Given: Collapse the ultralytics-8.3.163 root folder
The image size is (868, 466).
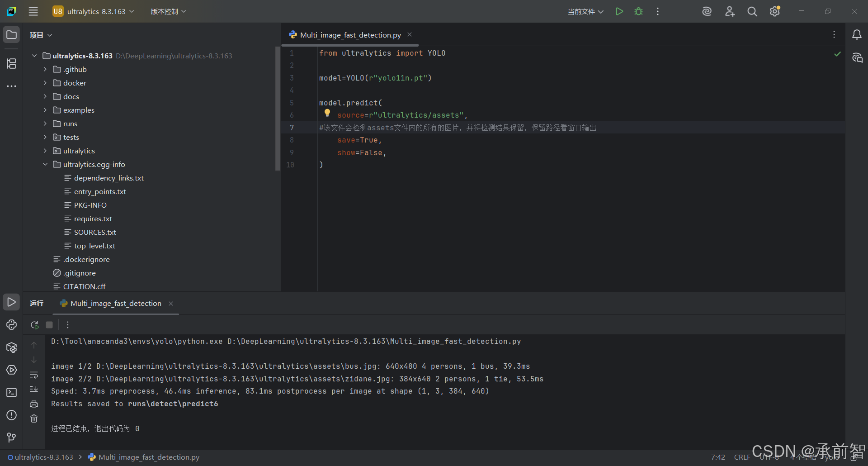Looking at the screenshot, I should [34, 56].
